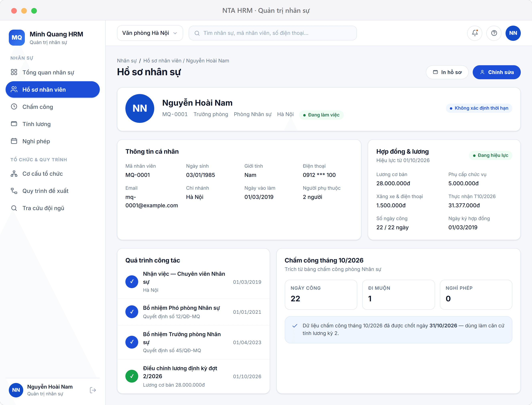This screenshot has height=405, width=532.
Task: Click the Đang hiệu lực badge
Action: click(491, 155)
